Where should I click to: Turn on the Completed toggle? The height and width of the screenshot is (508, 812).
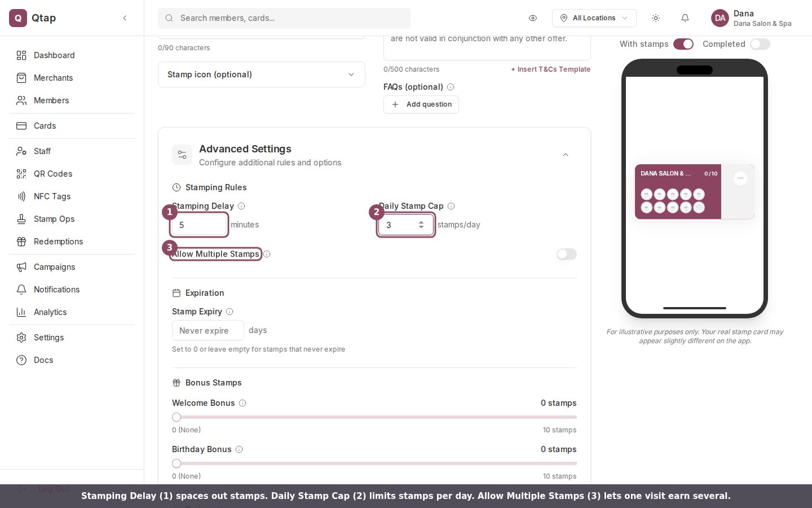(x=760, y=44)
